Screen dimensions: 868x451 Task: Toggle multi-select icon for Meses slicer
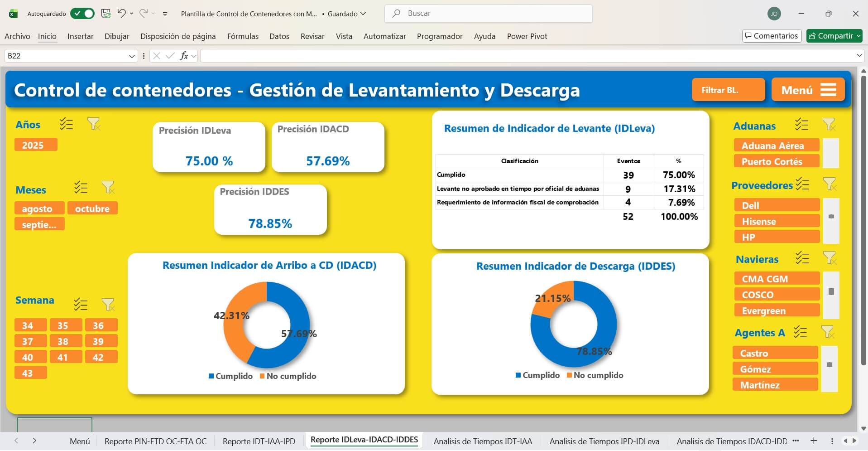(x=81, y=187)
